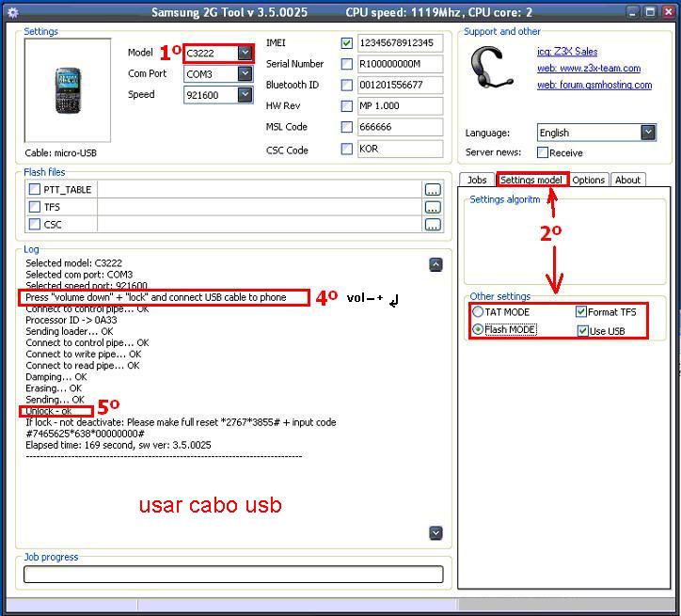This screenshot has width=681, height=616.
Task: Open the Language dropdown
Action: pyautogui.click(x=647, y=133)
